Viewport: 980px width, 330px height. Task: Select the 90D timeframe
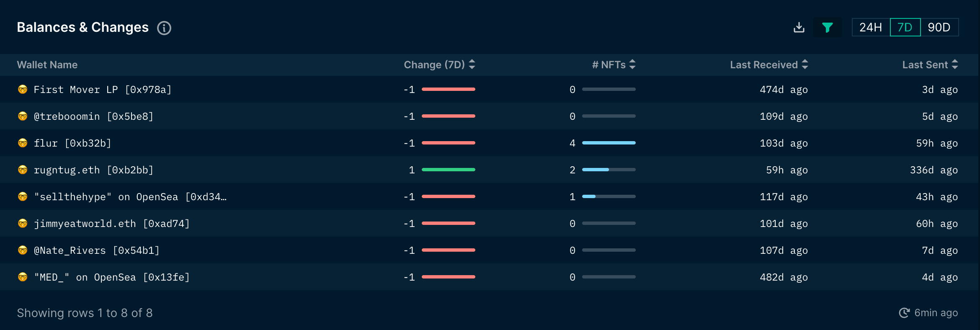point(940,27)
